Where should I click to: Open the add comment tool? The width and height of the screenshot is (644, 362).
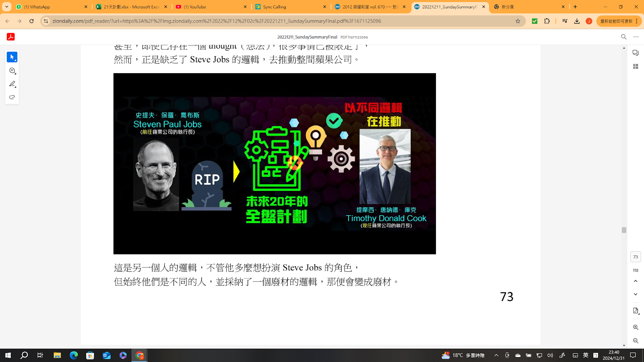[x=12, y=71]
